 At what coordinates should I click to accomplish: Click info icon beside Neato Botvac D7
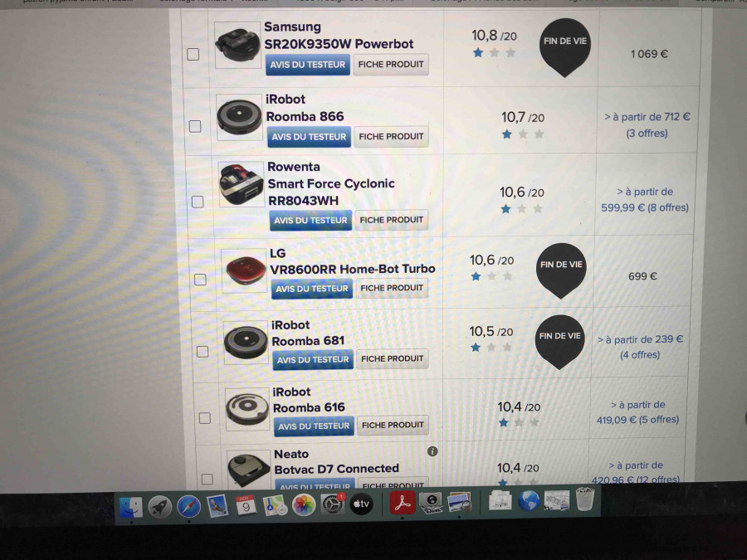point(432,451)
